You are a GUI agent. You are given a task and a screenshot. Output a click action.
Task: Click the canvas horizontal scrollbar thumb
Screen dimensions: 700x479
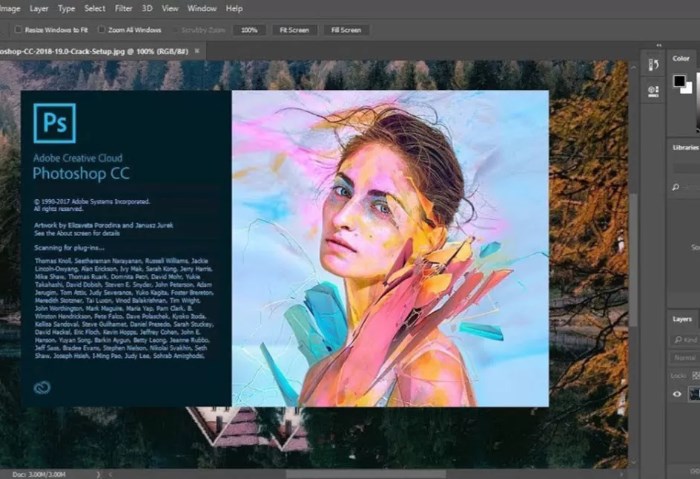tap(366, 474)
